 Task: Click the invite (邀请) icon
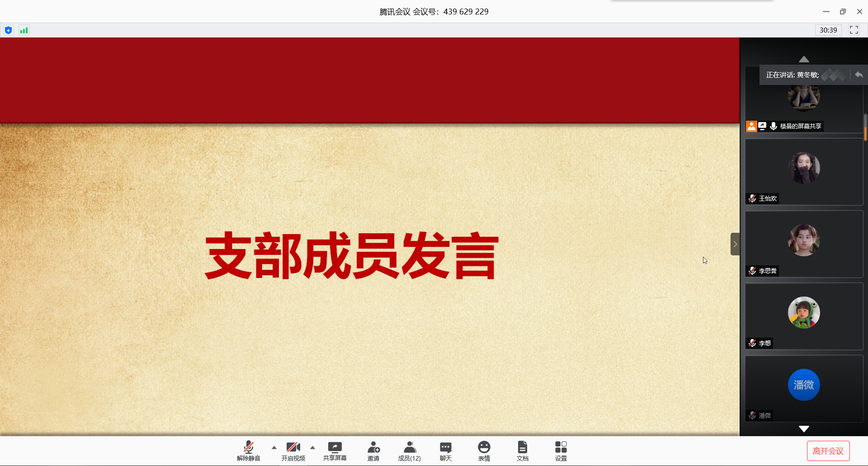373,451
